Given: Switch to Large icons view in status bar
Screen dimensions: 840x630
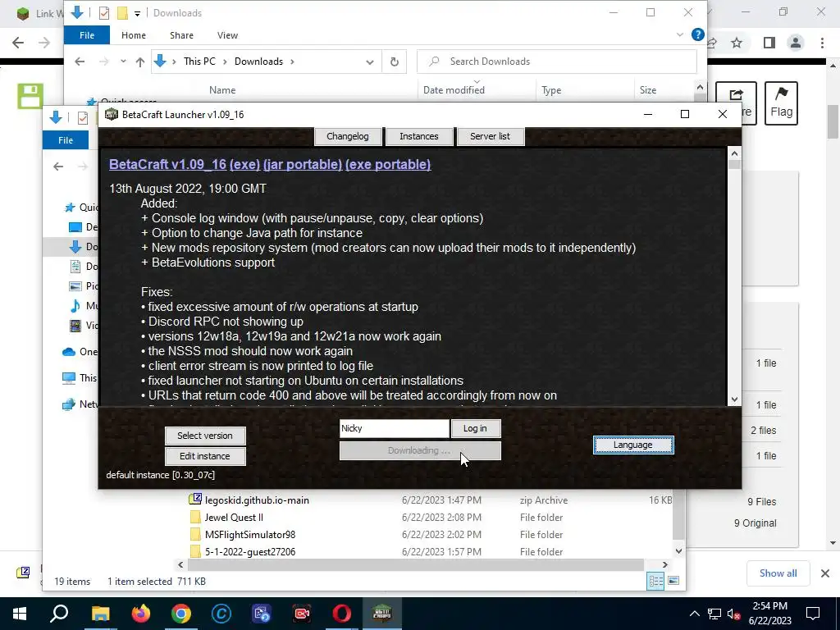Looking at the screenshot, I should click(673, 581).
